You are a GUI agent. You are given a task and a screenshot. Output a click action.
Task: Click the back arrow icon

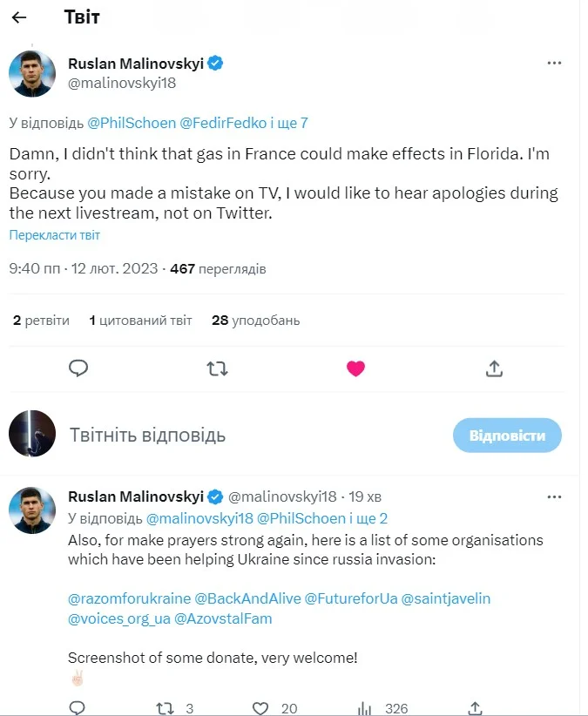coord(19,17)
